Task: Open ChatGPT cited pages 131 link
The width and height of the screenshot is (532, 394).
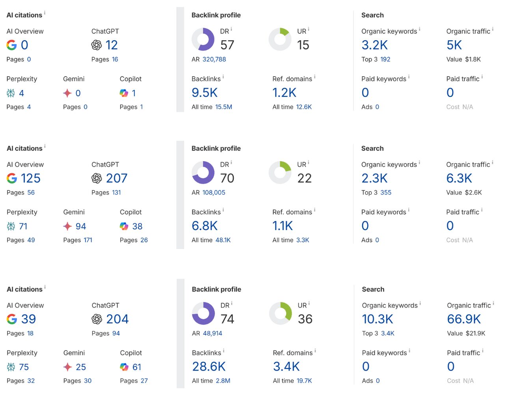Action: point(116,193)
